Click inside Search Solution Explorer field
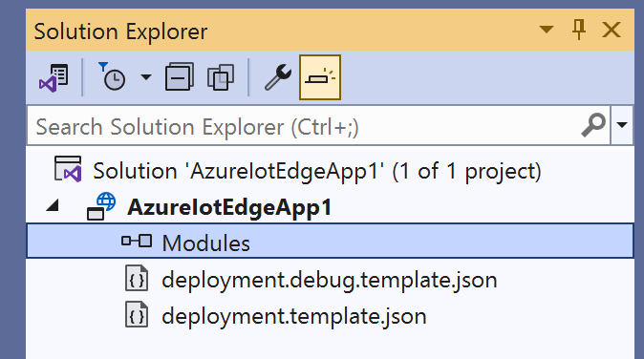 click(304, 127)
